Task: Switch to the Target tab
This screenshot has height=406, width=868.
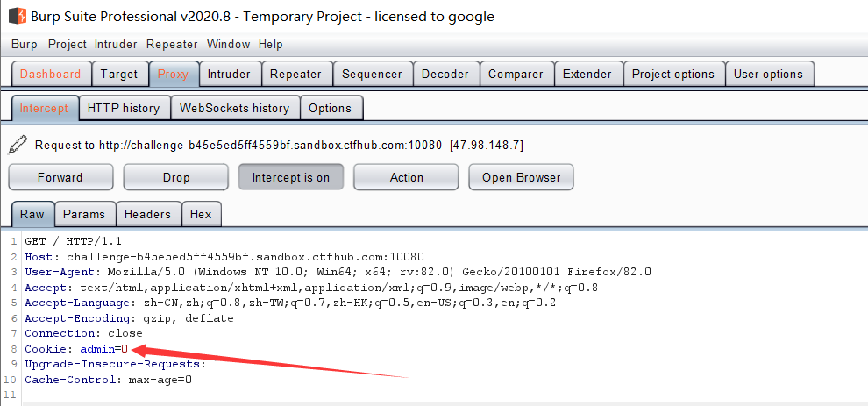Action: [119, 74]
